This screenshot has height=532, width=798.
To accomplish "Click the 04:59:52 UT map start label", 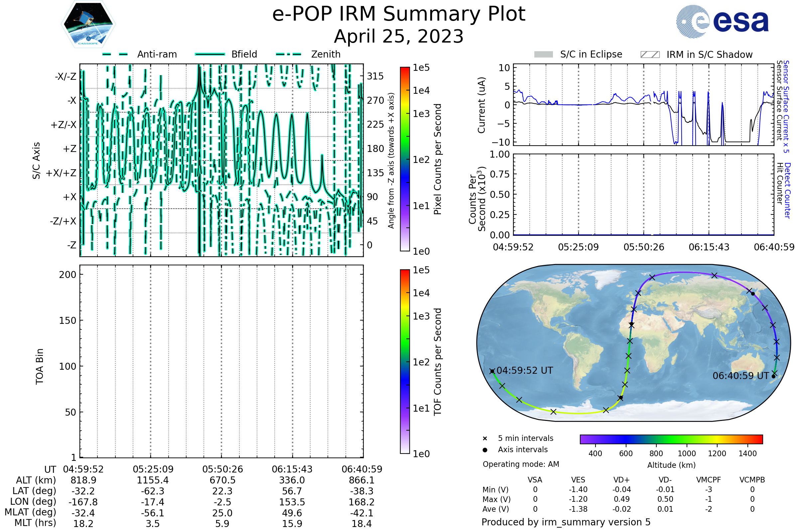I will click(525, 370).
